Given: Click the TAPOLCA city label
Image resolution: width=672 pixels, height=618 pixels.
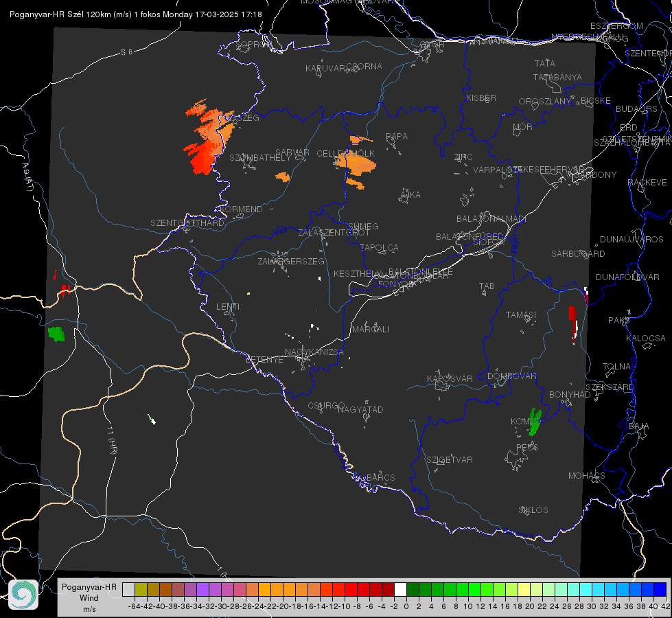Looking at the screenshot, I should point(379,247).
